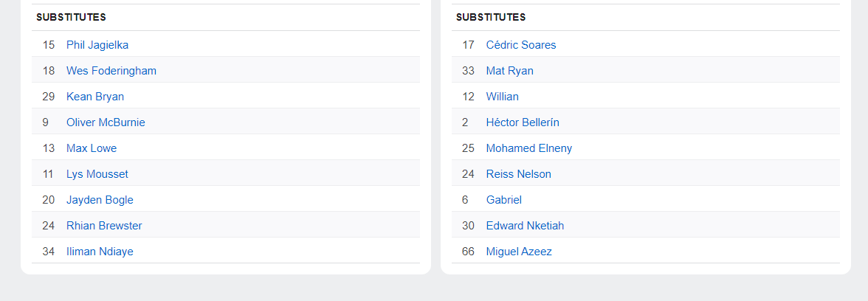Image resolution: width=868 pixels, height=301 pixels.
Task: View Lys Mousset's player page
Action: [x=97, y=174]
